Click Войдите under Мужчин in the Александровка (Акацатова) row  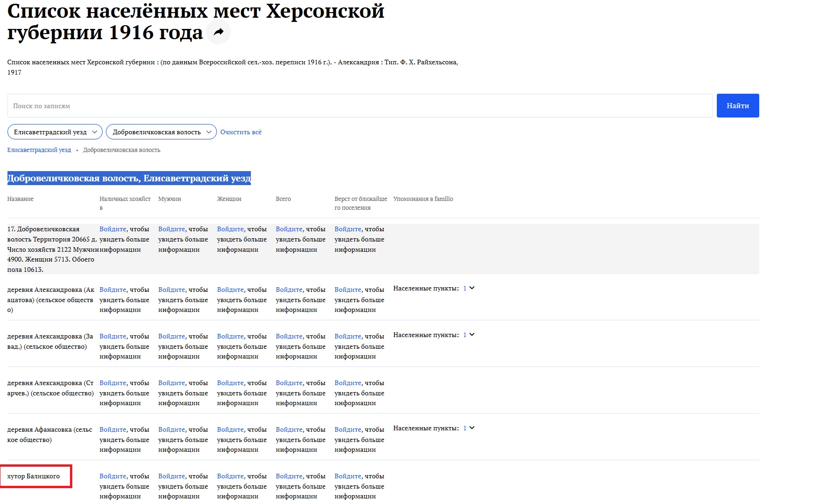[172, 290]
